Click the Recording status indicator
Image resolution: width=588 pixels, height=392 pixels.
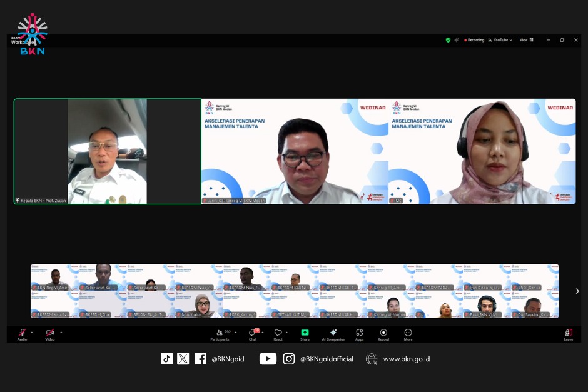[474, 40]
